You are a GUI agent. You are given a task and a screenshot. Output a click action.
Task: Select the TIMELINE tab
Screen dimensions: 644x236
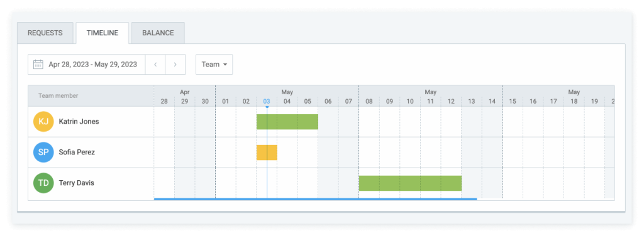[x=103, y=33]
